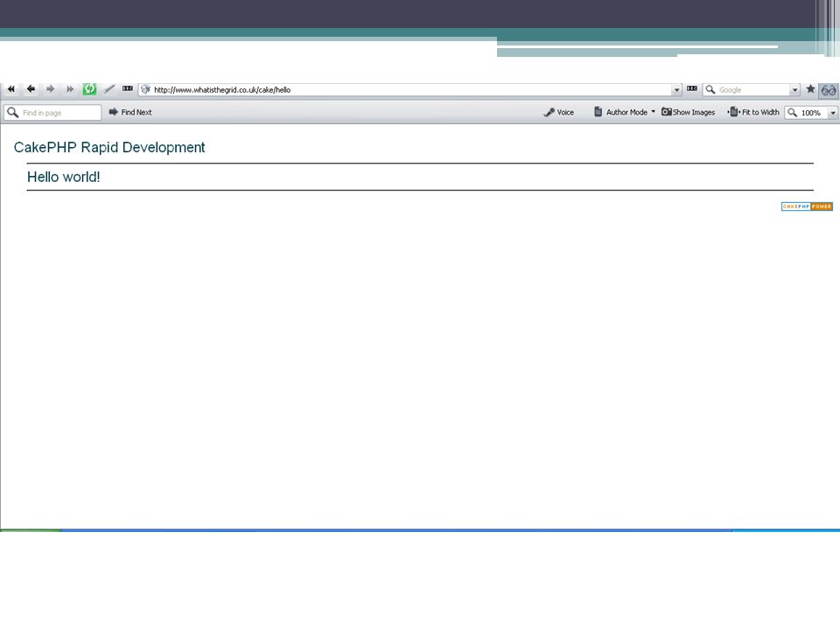The image size is (840, 630).
Task: Toggle the Author Mode button
Action: (x=620, y=112)
